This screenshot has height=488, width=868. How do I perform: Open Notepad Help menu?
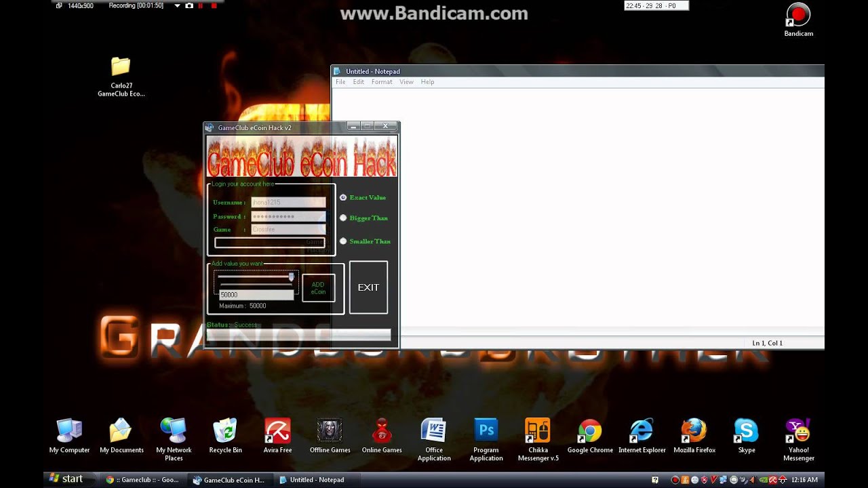coord(427,82)
